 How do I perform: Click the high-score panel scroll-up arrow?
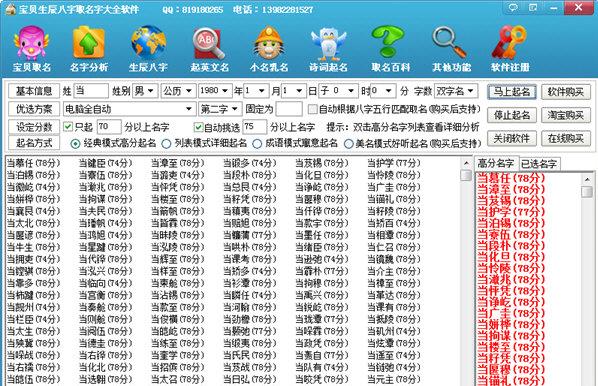click(x=587, y=179)
